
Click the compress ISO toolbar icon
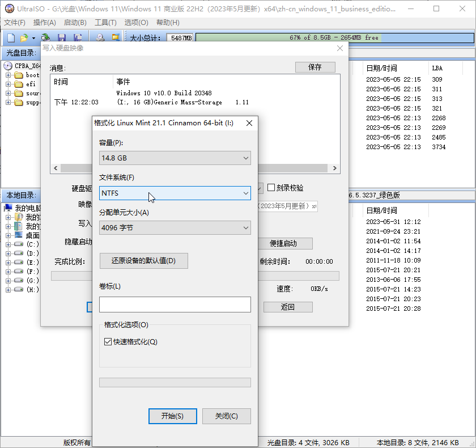coord(116,37)
